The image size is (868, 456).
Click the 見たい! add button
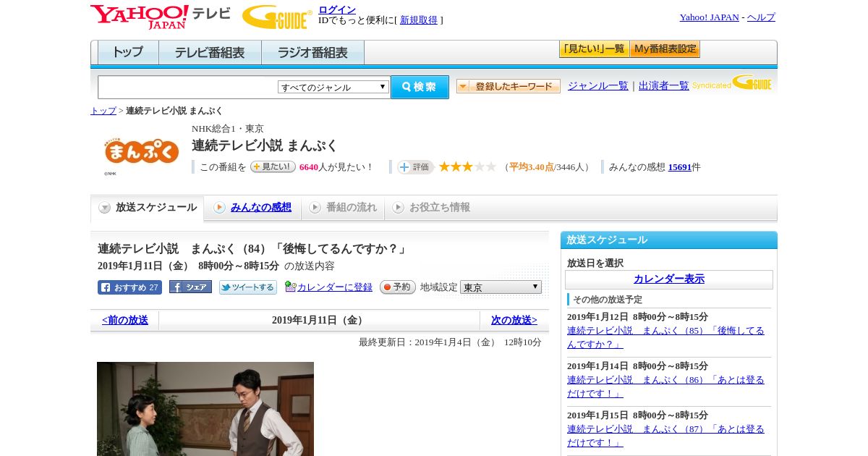(x=273, y=166)
